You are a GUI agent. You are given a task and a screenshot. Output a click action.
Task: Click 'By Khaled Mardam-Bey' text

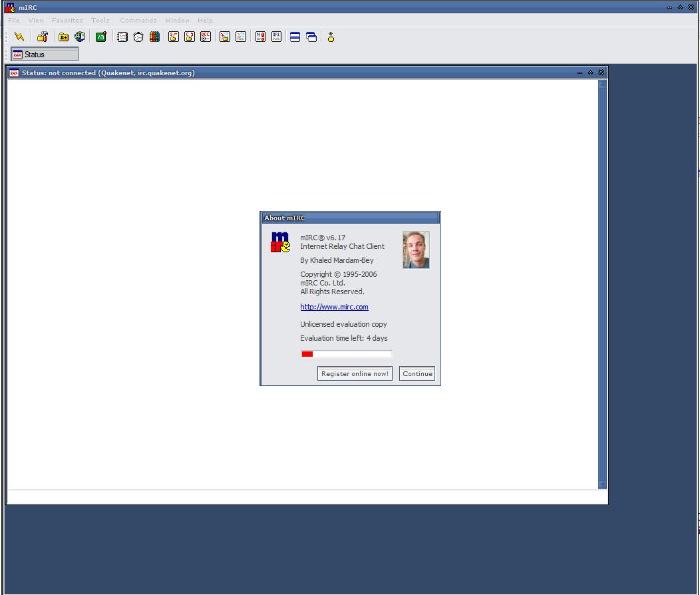pyautogui.click(x=337, y=260)
